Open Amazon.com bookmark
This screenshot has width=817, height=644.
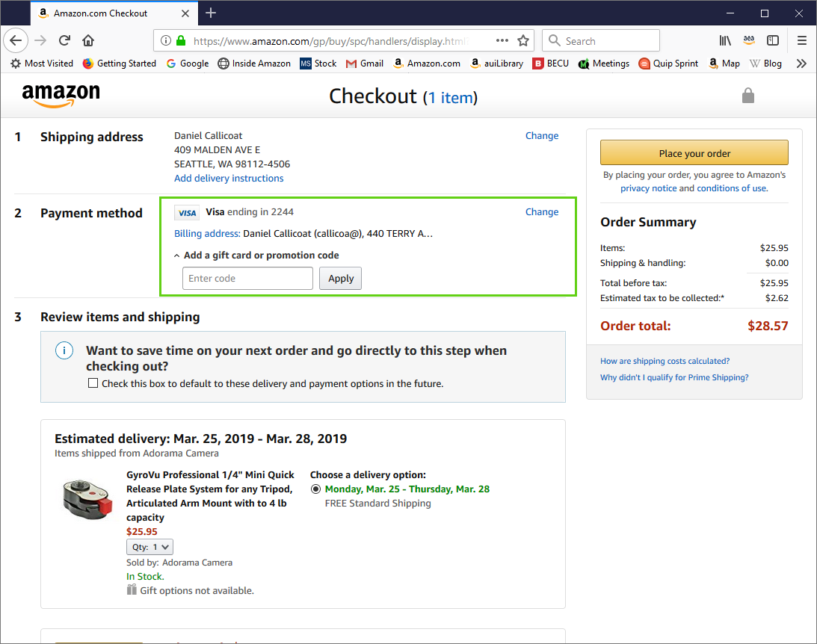click(427, 64)
